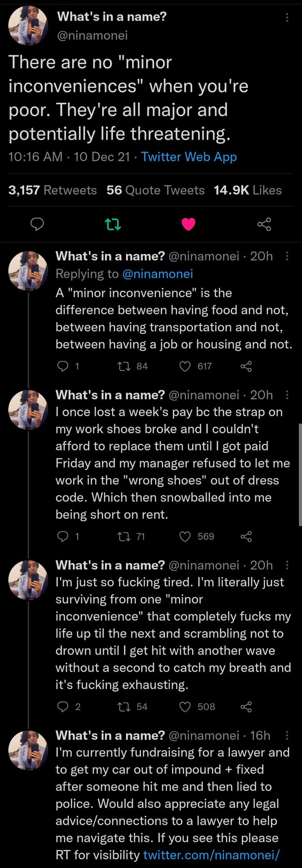Open more options on the work shoes reply

pos(287,395)
